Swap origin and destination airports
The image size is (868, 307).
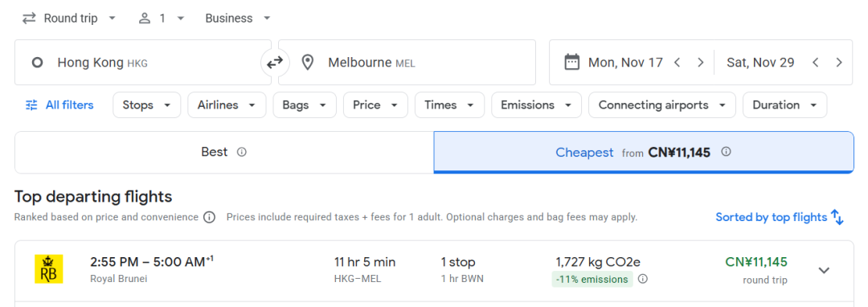[275, 63]
